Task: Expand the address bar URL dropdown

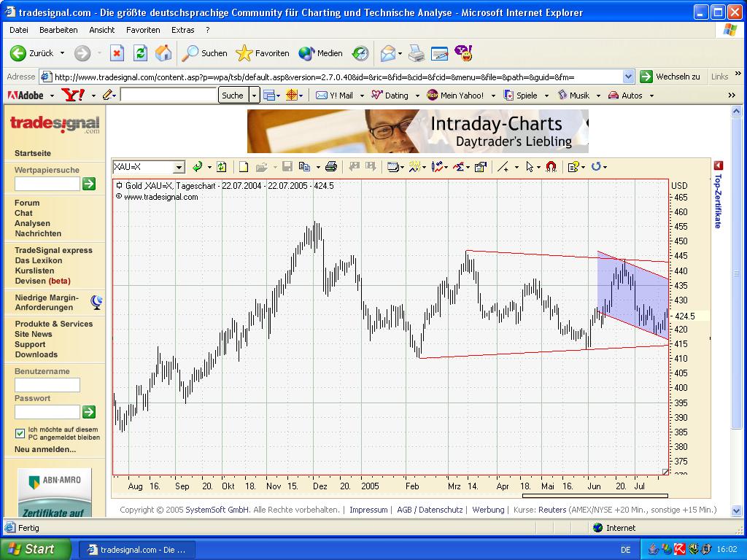Action: 629,77
